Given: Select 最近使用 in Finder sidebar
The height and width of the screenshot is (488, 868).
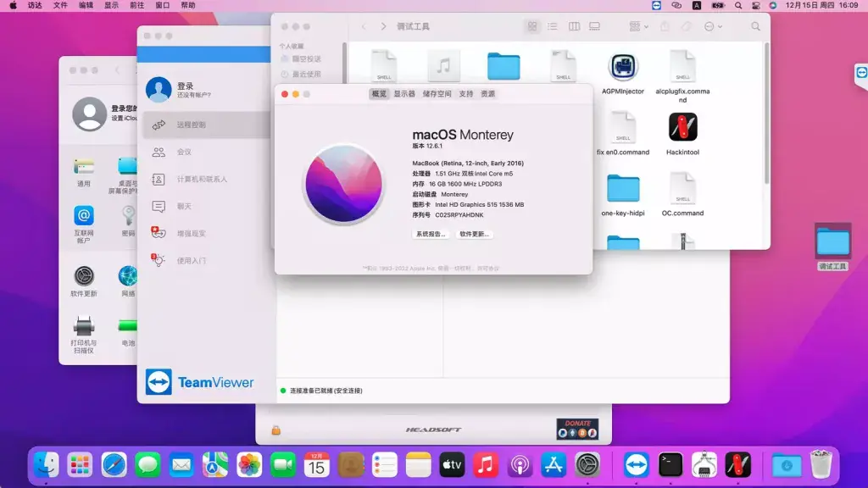Looking at the screenshot, I should point(301,75).
